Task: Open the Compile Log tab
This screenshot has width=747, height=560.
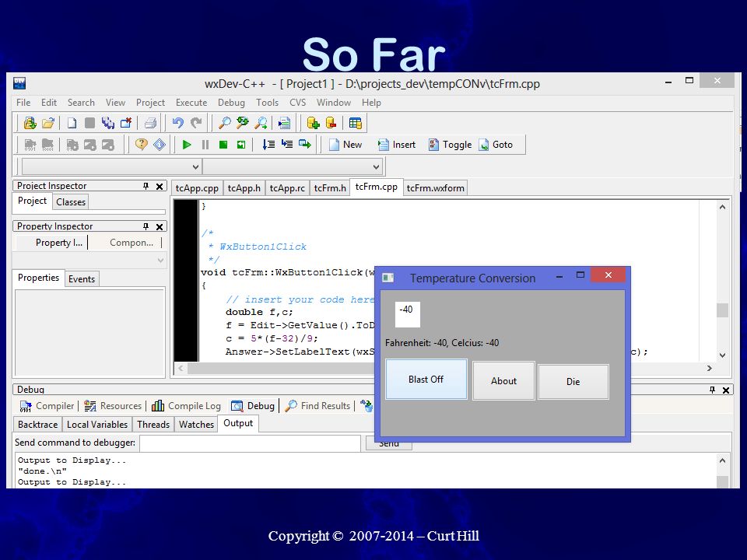Action: click(x=186, y=406)
